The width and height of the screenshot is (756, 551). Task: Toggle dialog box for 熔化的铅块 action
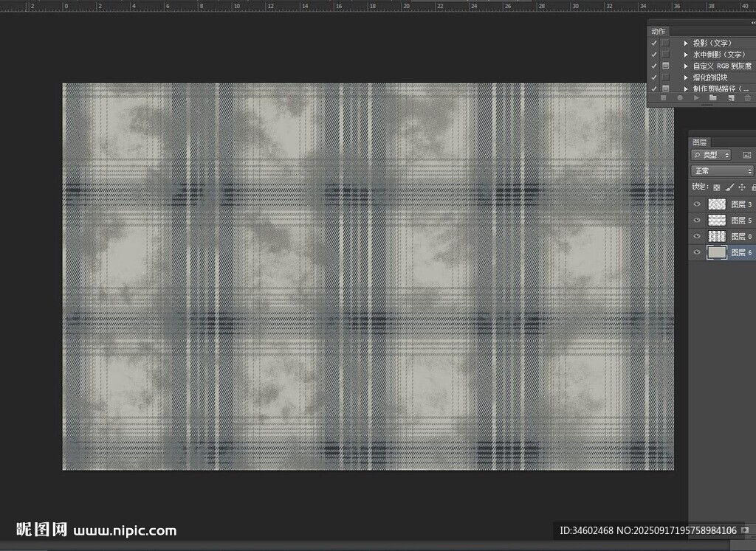pyautogui.click(x=666, y=77)
